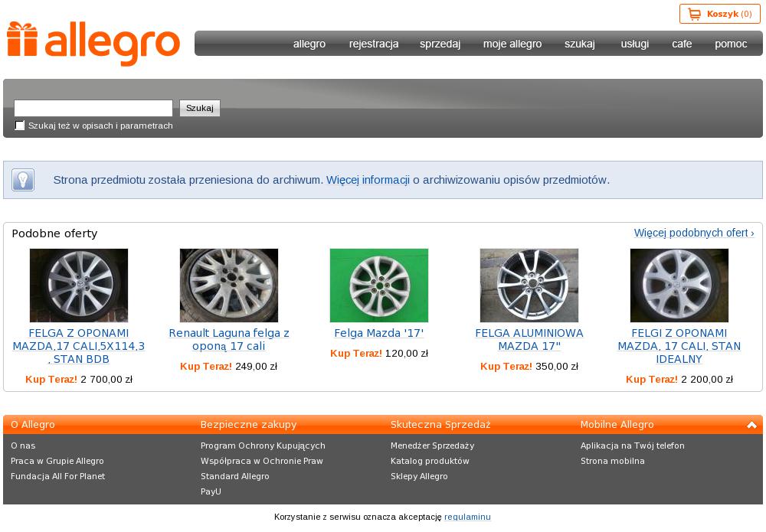This screenshot has height=532, width=766.
Task: Open thumbnail of FELGI Z OPONAMI 2 200 zł
Action: pos(679,286)
